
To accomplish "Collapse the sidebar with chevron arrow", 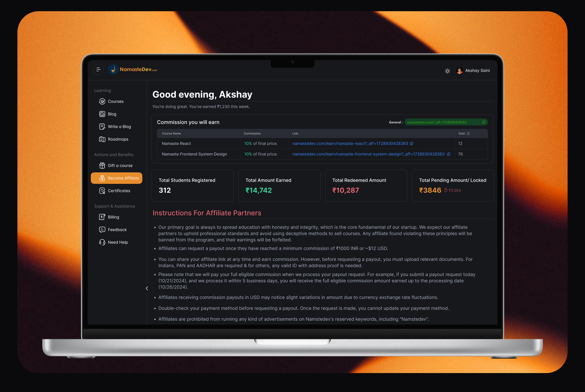I will [x=147, y=288].
